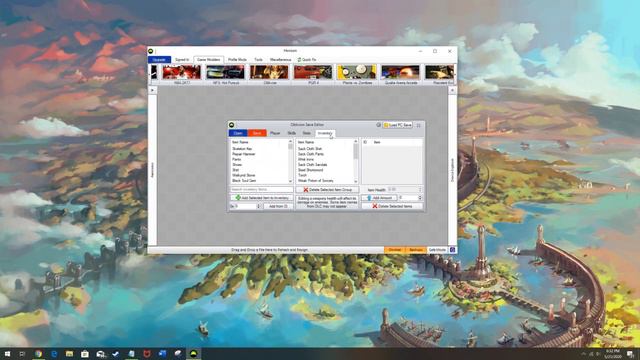Click the Add Amount button

point(379,198)
